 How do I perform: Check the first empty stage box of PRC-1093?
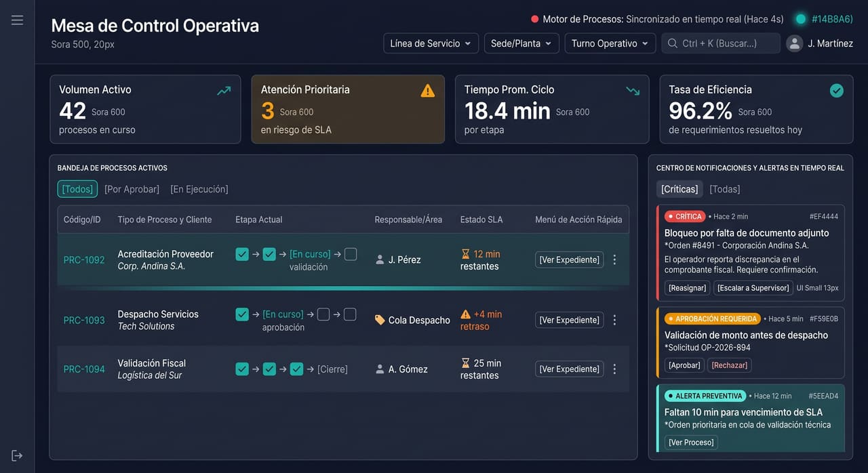coord(323,314)
